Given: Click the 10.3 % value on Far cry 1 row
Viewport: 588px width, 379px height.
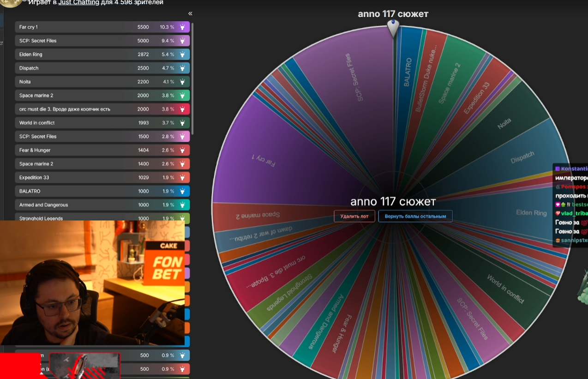Looking at the screenshot, I should click(x=167, y=27).
